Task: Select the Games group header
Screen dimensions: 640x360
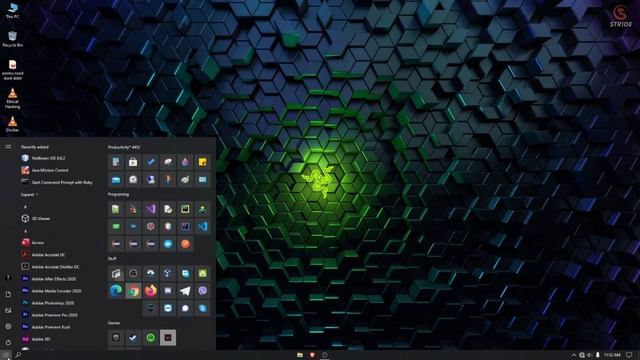Action: point(113,323)
